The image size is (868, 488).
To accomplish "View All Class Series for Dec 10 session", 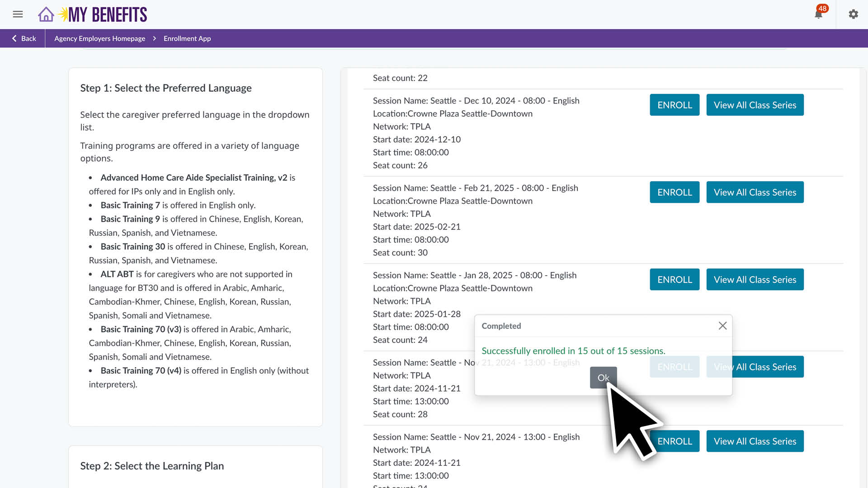I will (755, 104).
